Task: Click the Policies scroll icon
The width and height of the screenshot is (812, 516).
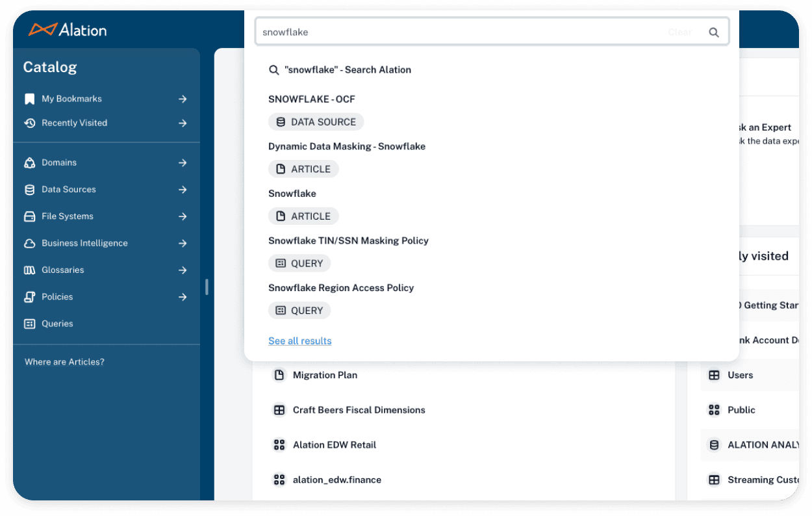Action: pyautogui.click(x=29, y=297)
